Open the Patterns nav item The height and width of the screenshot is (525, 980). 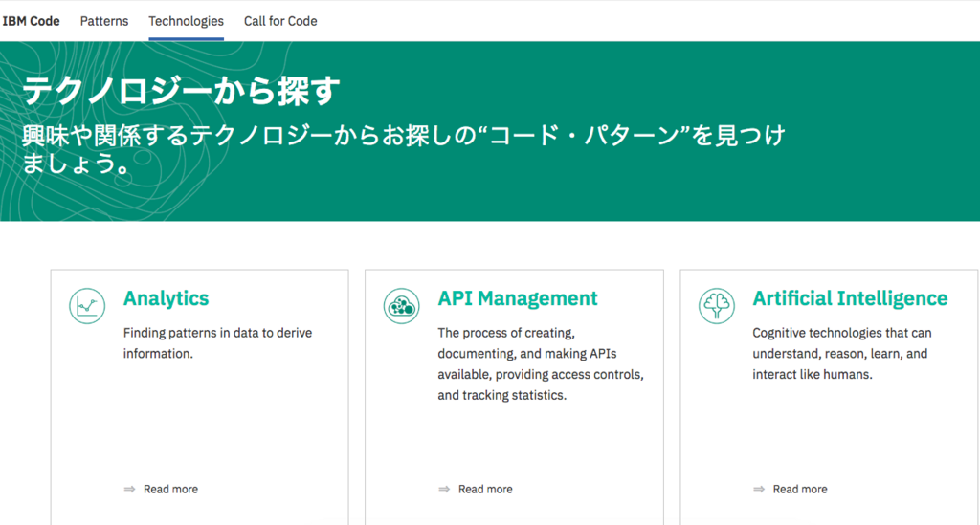104,21
